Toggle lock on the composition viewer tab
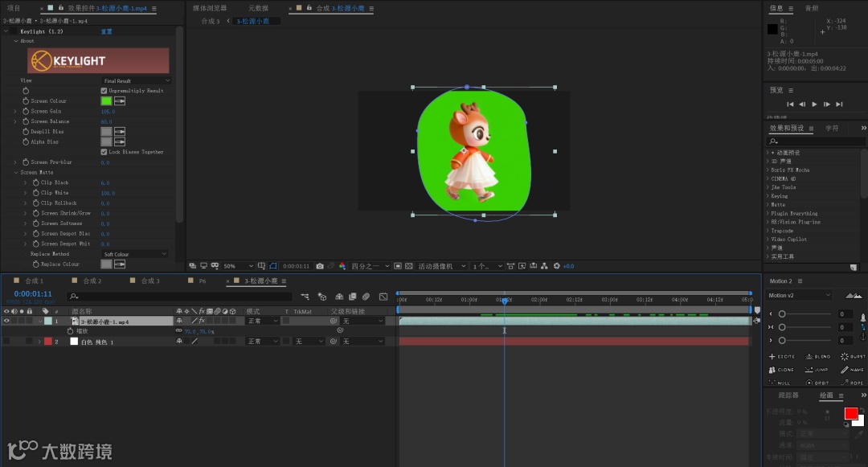Image resolution: width=868 pixels, height=467 pixels. 309,8
